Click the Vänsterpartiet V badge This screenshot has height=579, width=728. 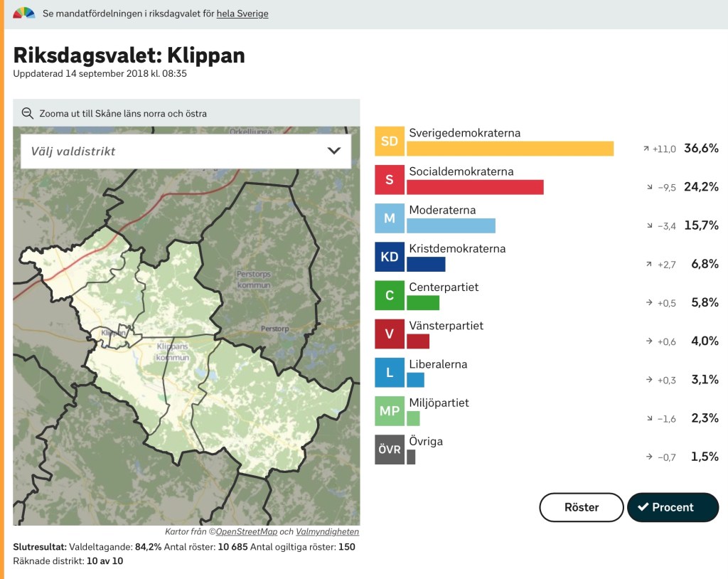click(x=390, y=334)
